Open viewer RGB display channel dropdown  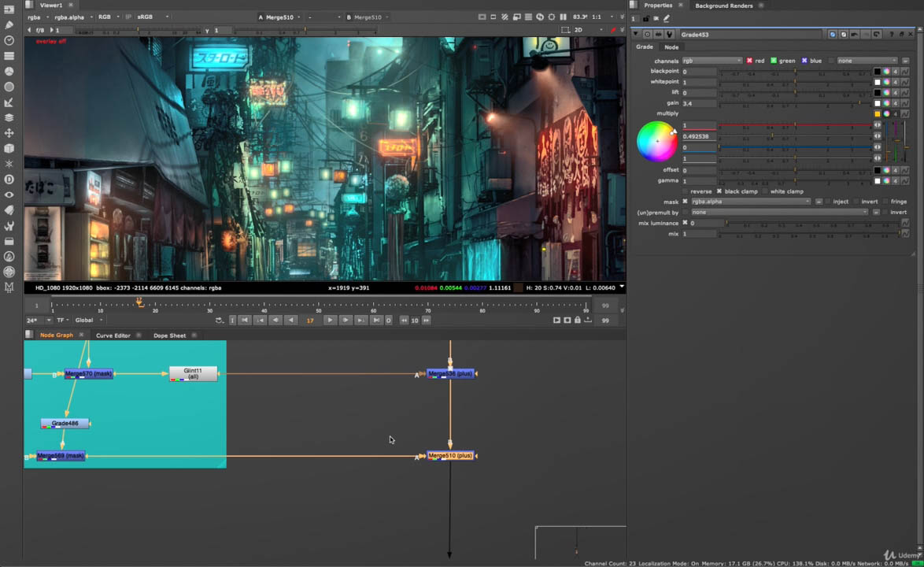click(109, 17)
